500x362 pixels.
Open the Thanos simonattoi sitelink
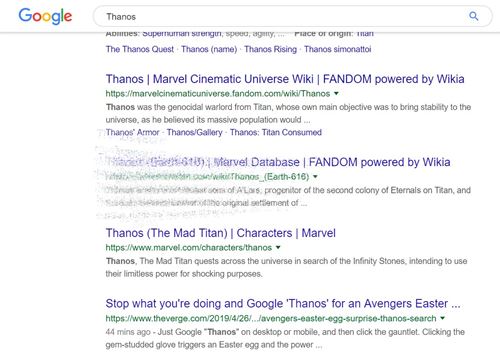pos(338,49)
